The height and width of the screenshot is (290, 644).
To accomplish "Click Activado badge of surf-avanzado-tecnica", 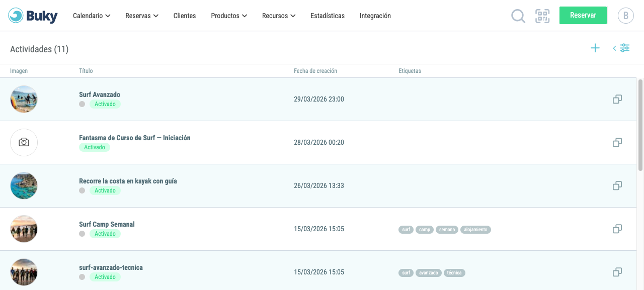I will (105, 277).
